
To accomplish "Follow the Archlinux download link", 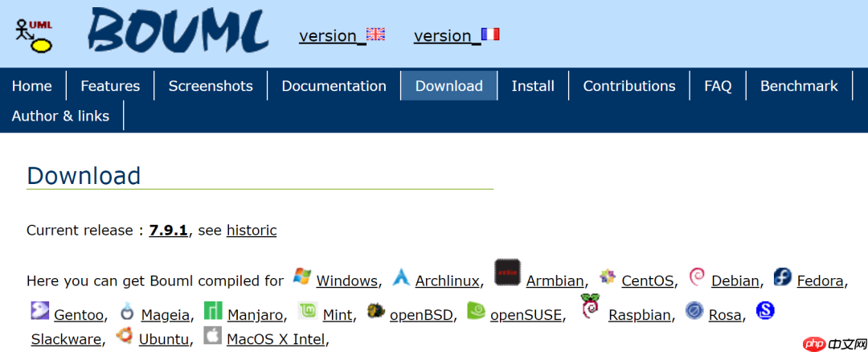I will click(448, 280).
